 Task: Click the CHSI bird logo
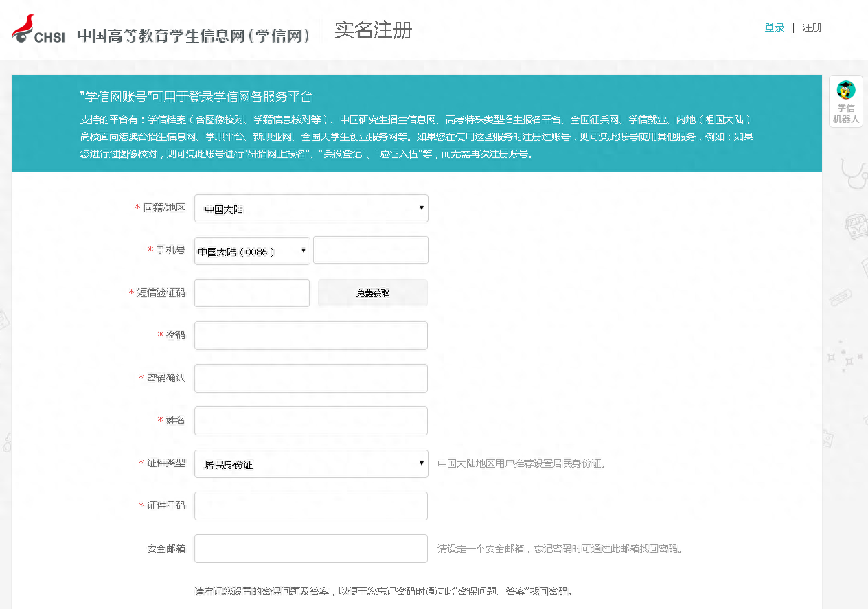click(38, 29)
